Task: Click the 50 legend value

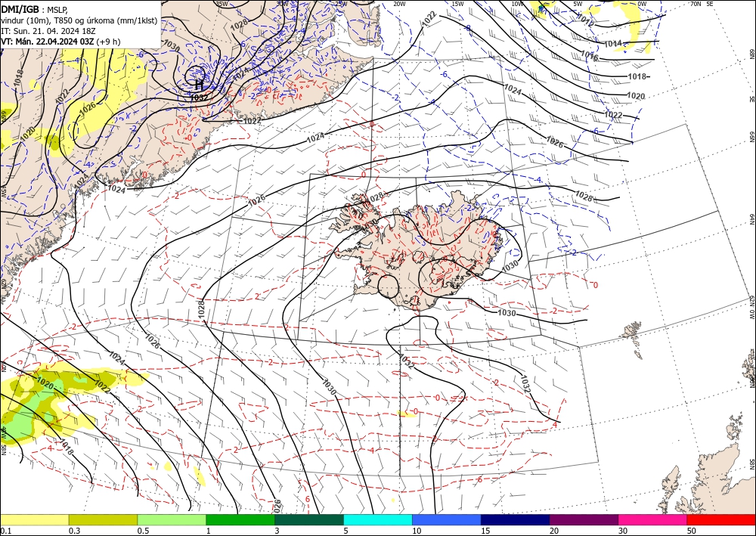Action: coord(692,531)
